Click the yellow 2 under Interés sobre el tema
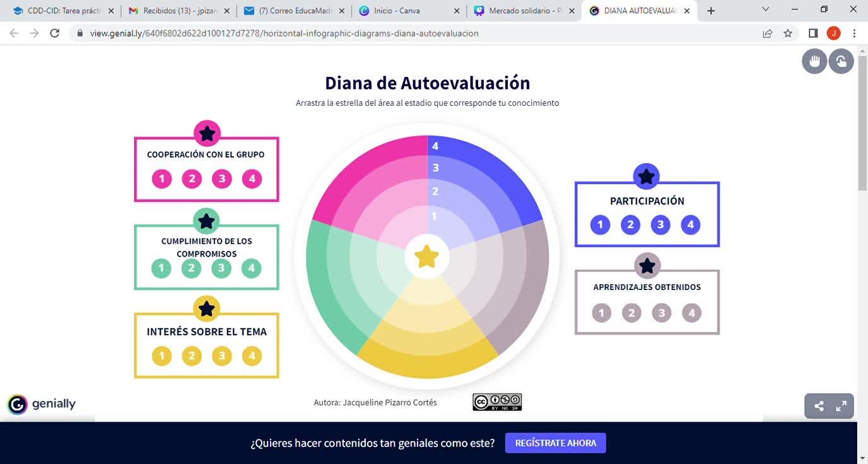Screen dimensions: 868x464 (192, 356)
